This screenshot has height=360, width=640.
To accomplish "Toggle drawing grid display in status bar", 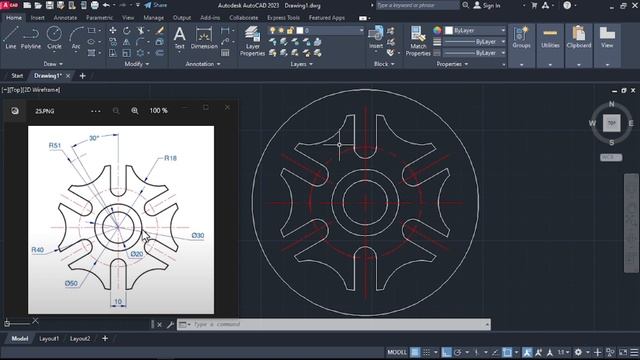I will [x=415, y=352].
